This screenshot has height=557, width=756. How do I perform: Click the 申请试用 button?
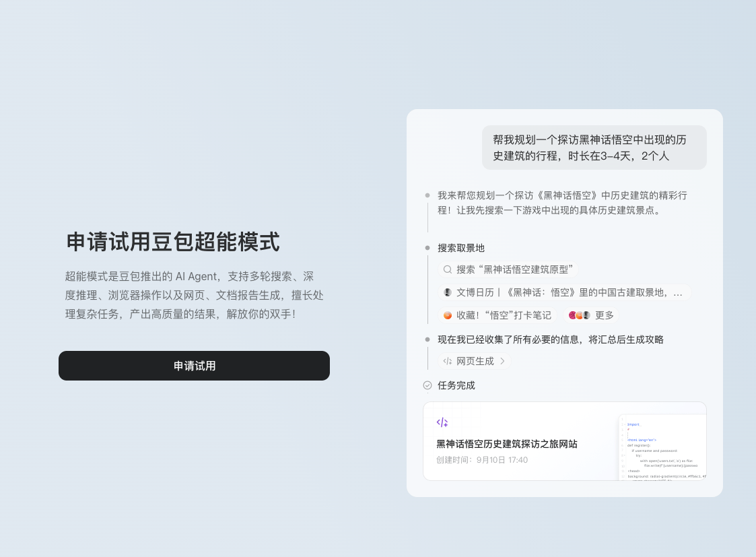(194, 366)
